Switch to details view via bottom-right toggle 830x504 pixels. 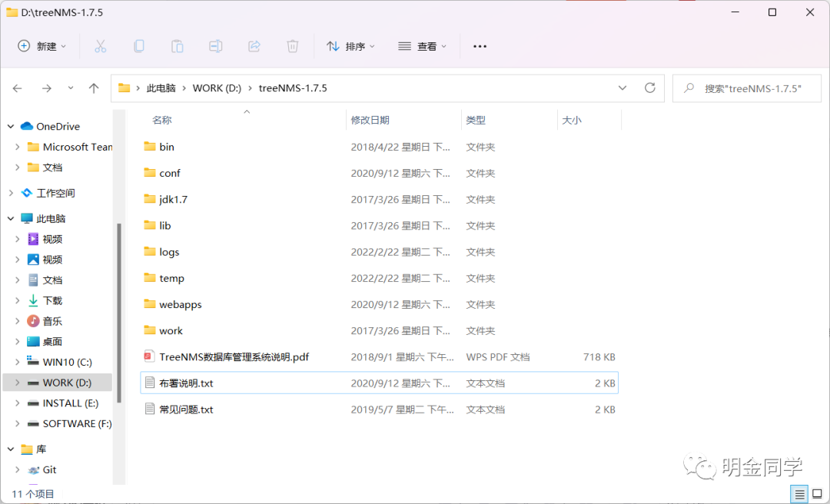[x=799, y=494]
